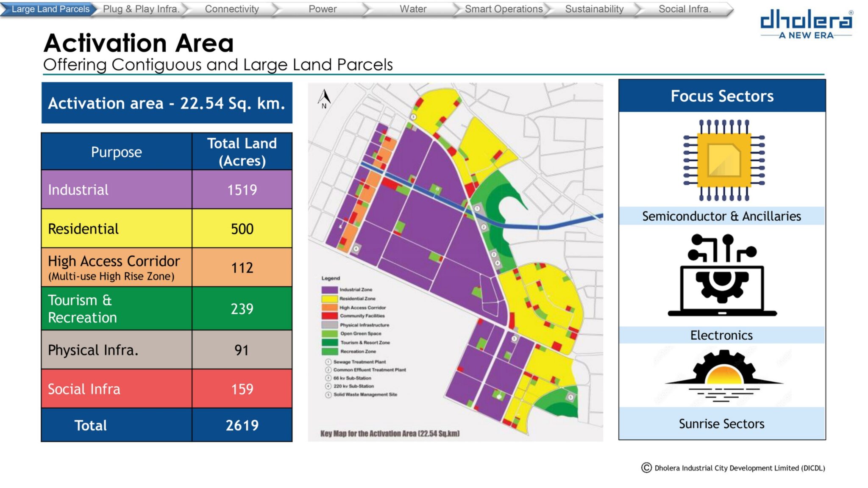Select Residential Zone yellow legend swatch
This screenshot has height=488, width=868.
pos(329,299)
